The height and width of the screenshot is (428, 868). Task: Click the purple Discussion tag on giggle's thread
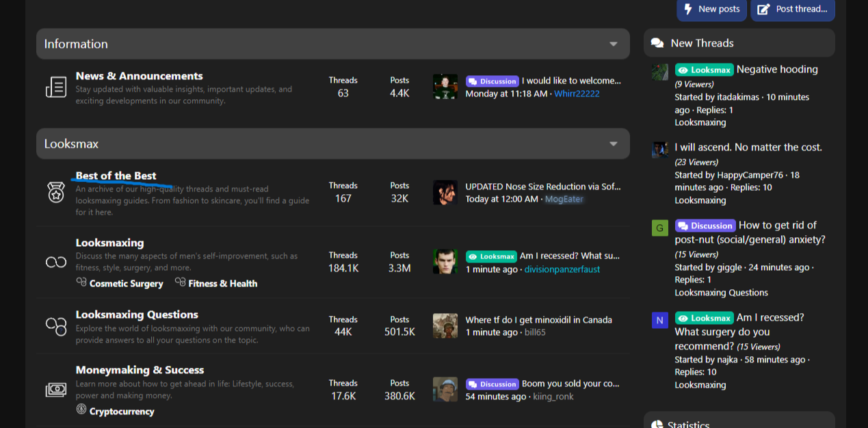pyautogui.click(x=705, y=226)
